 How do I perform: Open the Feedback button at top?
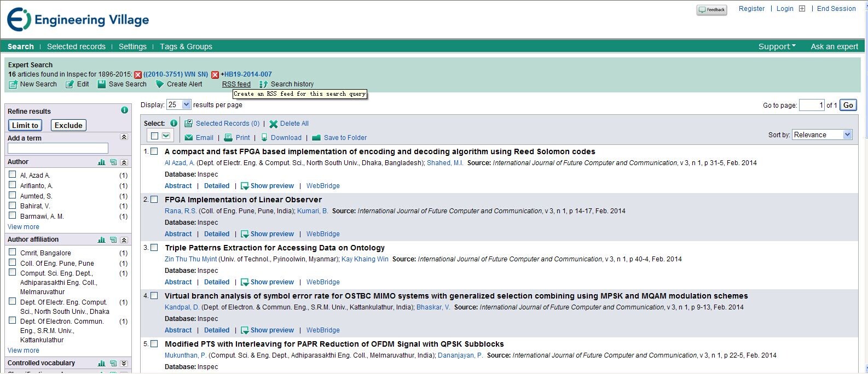(x=711, y=10)
